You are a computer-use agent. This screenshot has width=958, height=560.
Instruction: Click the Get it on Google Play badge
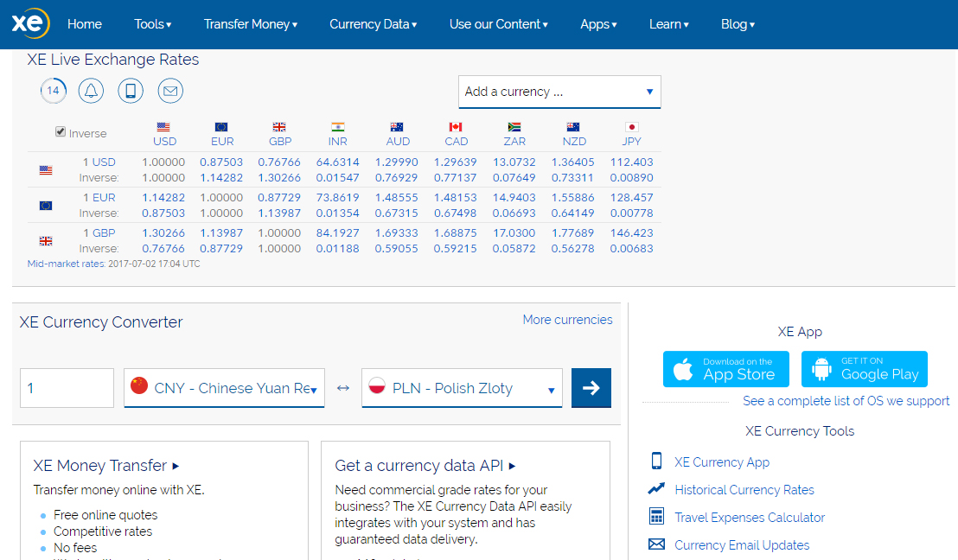(864, 369)
